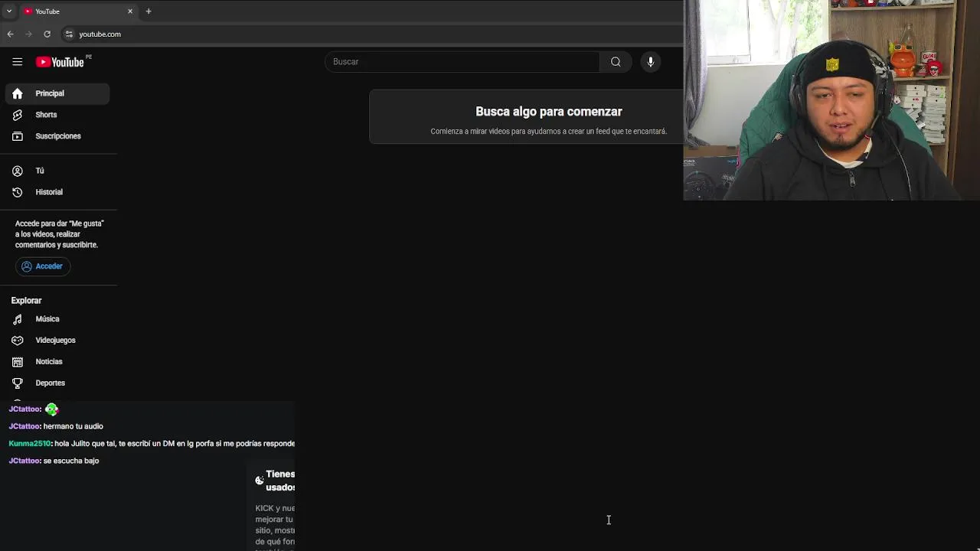Close the YouTube browser tab
980x551 pixels.
click(x=130, y=11)
